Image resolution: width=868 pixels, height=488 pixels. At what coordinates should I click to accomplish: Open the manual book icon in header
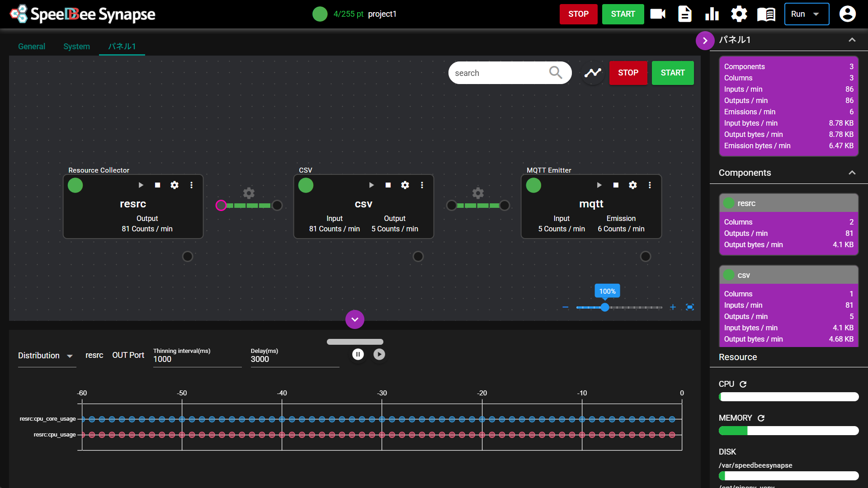click(766, 14)
